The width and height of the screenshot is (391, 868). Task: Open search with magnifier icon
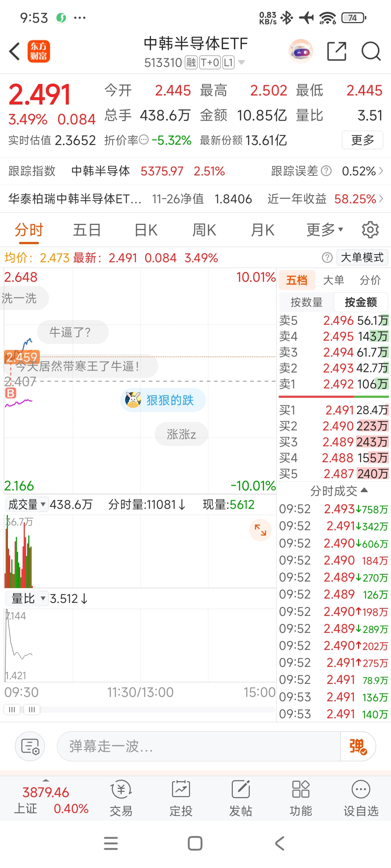point(371,51)
